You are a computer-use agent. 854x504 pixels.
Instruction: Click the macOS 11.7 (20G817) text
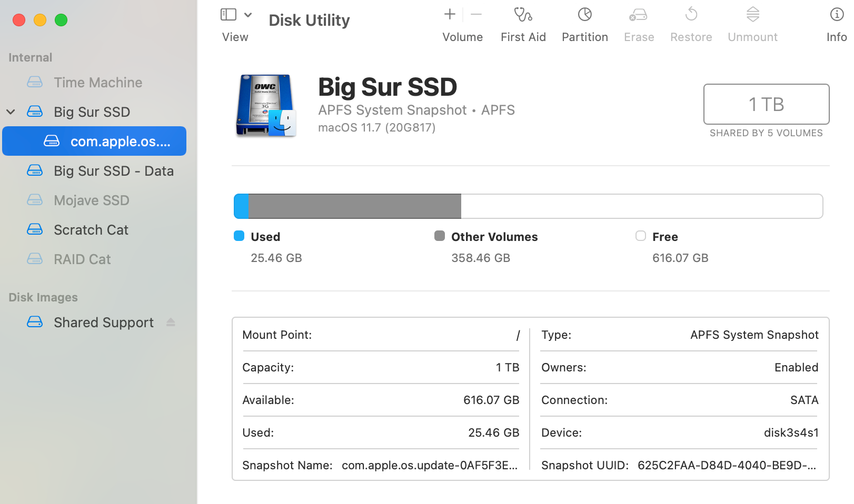click(x=377, y=128)
